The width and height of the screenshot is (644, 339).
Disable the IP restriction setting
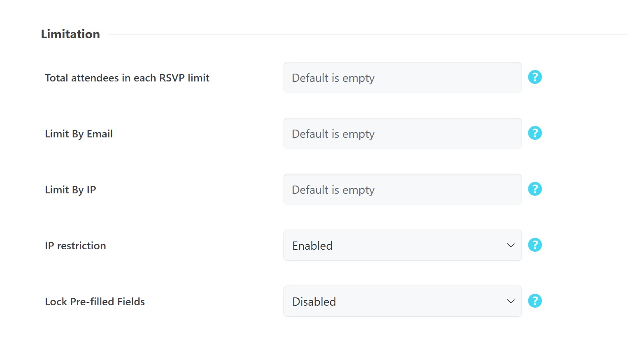tap(402, 245)
